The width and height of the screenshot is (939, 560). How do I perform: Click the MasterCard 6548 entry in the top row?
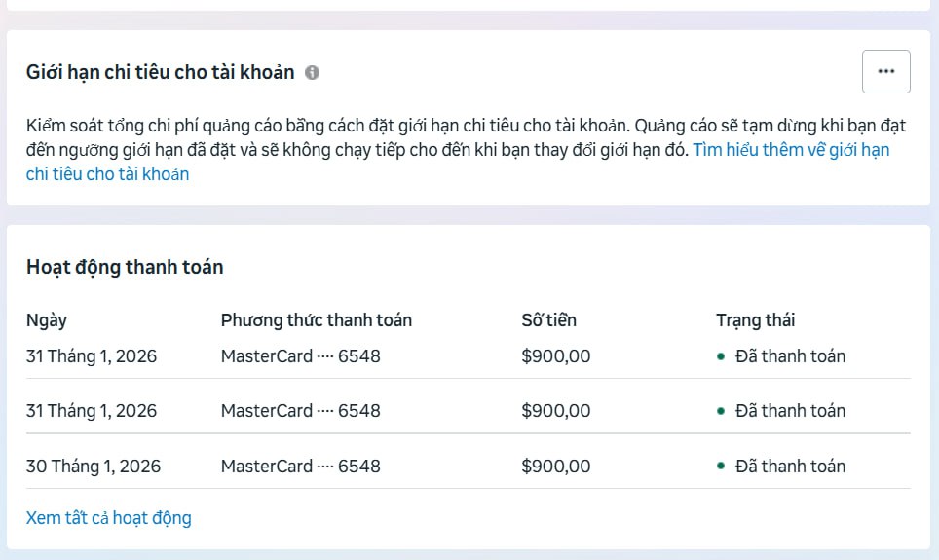300,356
